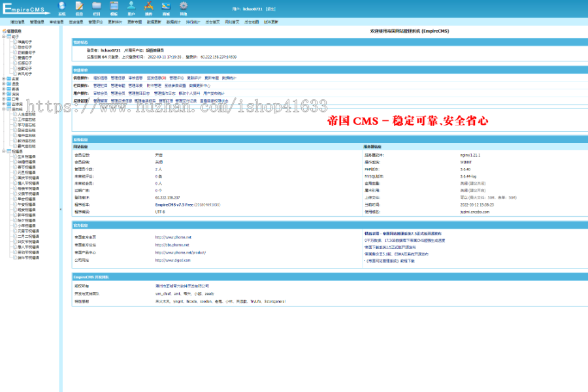Select 励志句子 in the category tree
Viewport: 588px width, 392px height.
tap(25, 47)
